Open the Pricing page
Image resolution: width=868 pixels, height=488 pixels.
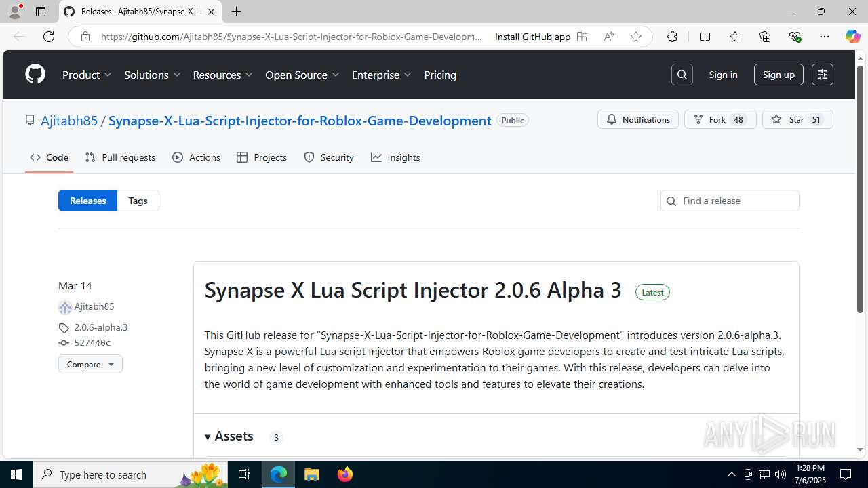pyautogui.click(x=440, y=75)
